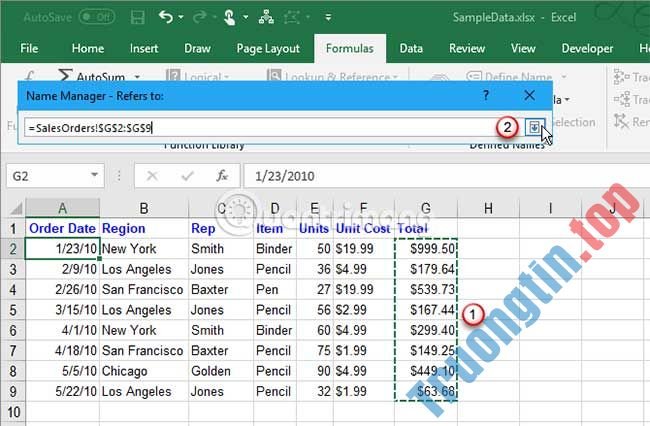
Task: Click the Enter checkmark icon in formula bar
Action: (187, 176)
